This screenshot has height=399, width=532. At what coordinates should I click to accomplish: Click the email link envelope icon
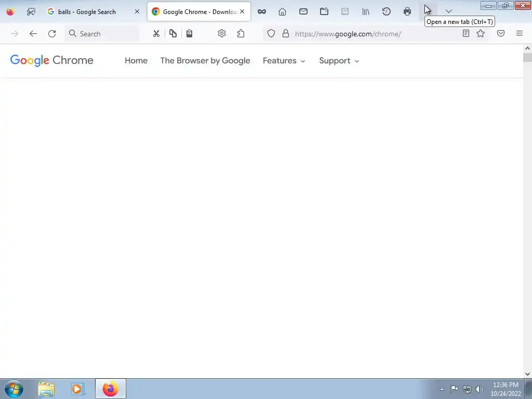pyautogui.click(x=303, y=11)
